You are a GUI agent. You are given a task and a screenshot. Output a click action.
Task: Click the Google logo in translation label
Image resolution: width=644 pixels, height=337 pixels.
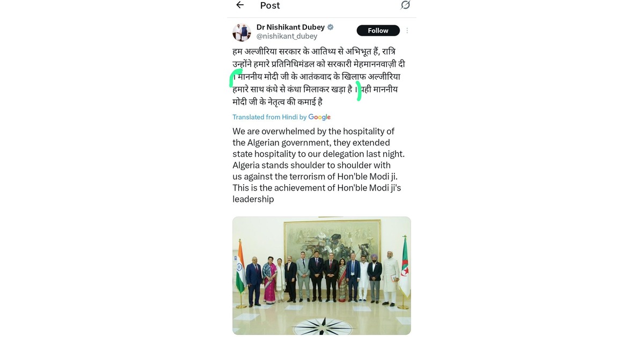pyautogui.click(x=319, y=117)
